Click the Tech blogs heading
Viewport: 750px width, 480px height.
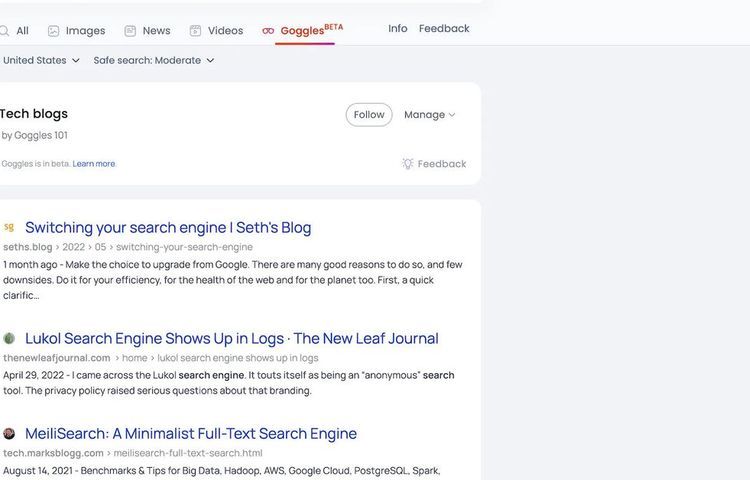(x=33, y=114)
